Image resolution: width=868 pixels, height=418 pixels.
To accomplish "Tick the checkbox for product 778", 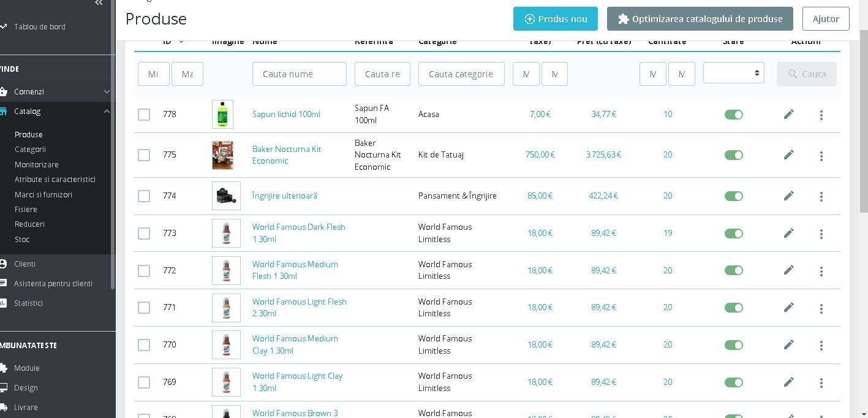I will pyautogui.click(x=144, y=115).
